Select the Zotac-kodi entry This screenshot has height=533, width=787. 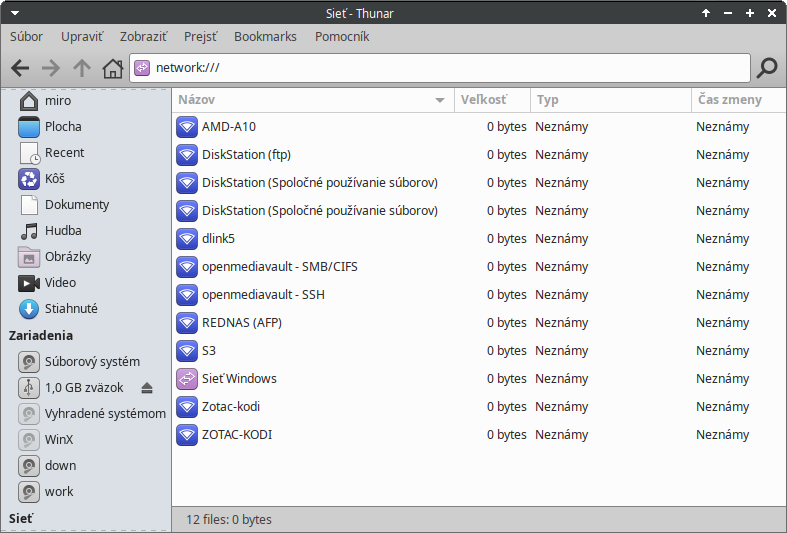pos(230,407)
